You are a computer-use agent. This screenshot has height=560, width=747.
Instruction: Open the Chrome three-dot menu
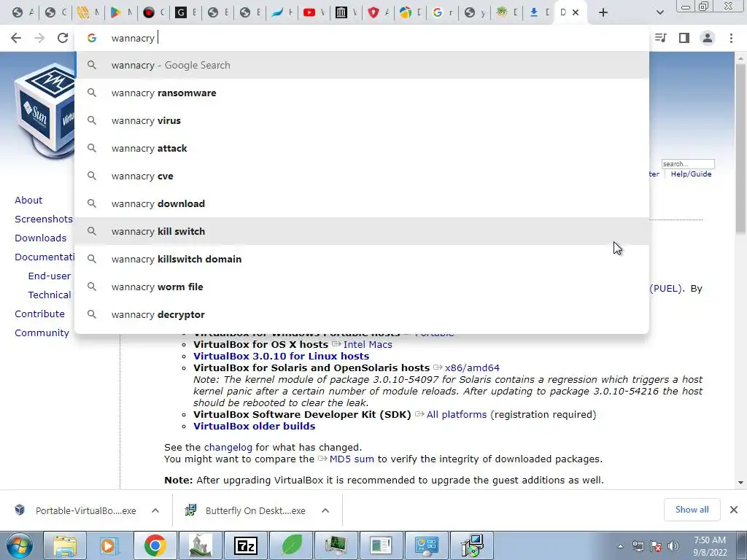pyautogui.click(x=731, y=38)
